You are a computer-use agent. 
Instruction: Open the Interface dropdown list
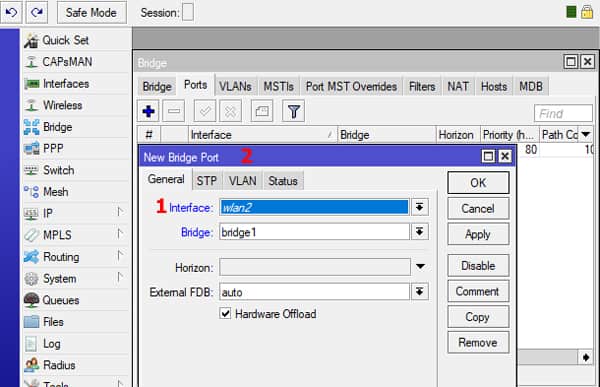point(420,207)
